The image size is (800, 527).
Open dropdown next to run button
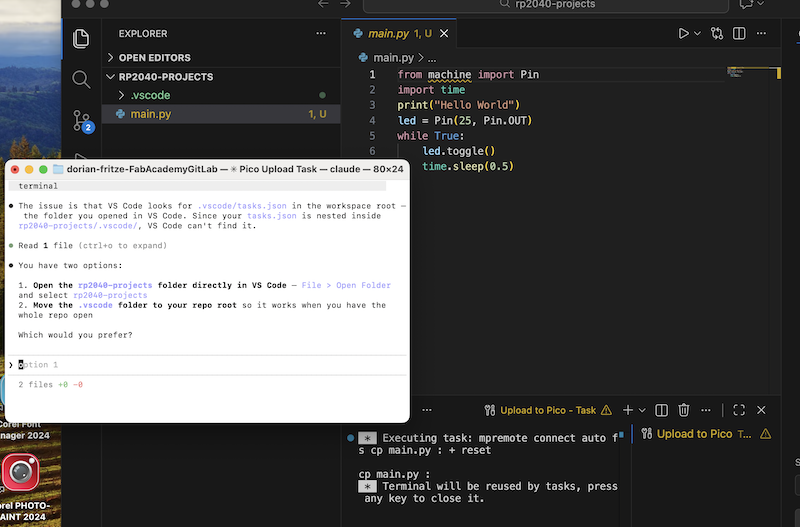coord(697,34)
